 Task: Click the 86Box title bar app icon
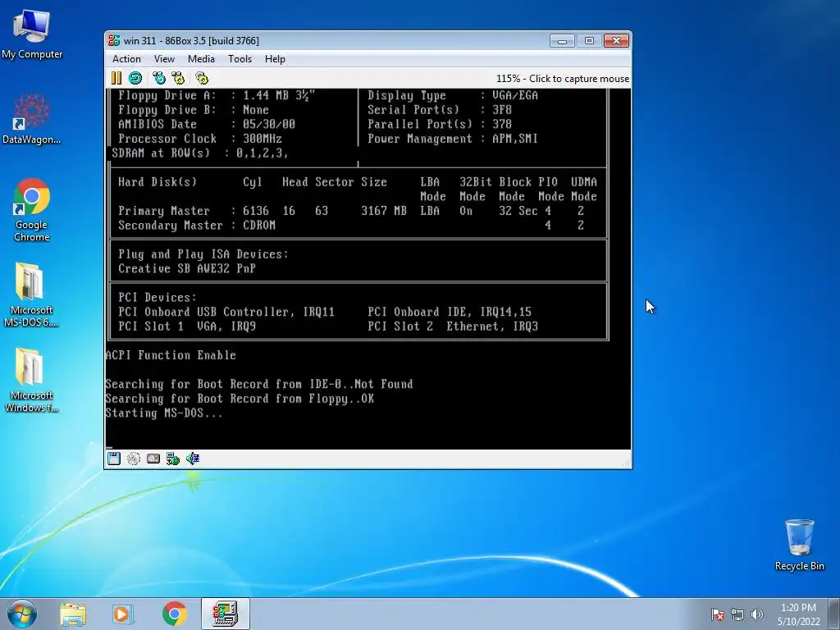tap(113, 40)
